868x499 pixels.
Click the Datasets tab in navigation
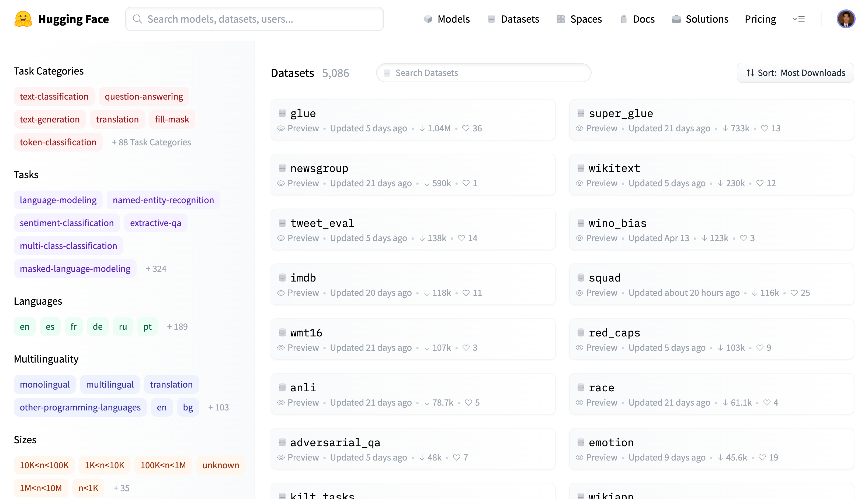[520, 19]
